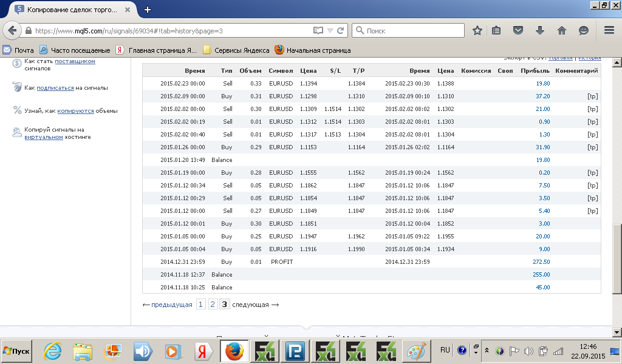Close the 'Копирование сделок' tab
This screenshot has height=364, width=622.
128,10
